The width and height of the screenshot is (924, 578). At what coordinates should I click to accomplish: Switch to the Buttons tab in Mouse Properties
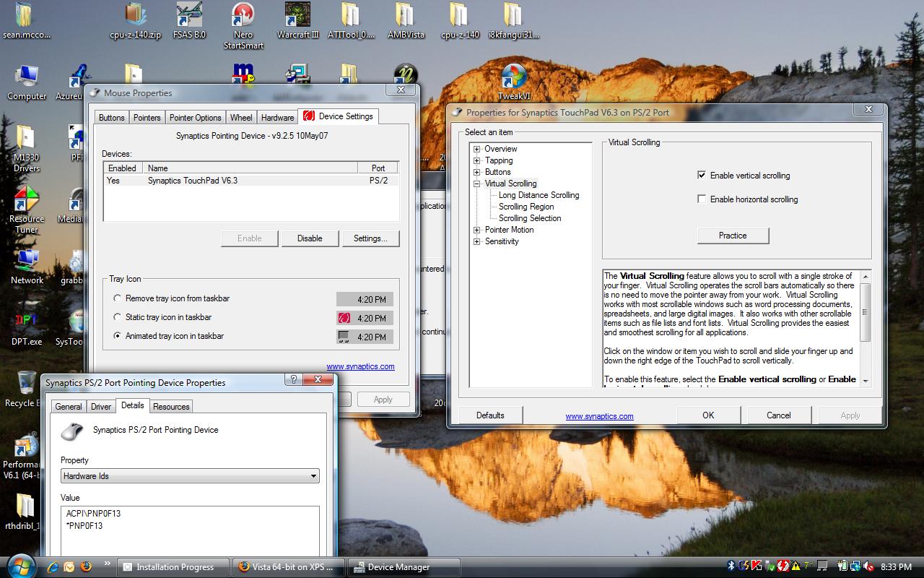pos(112,118)
